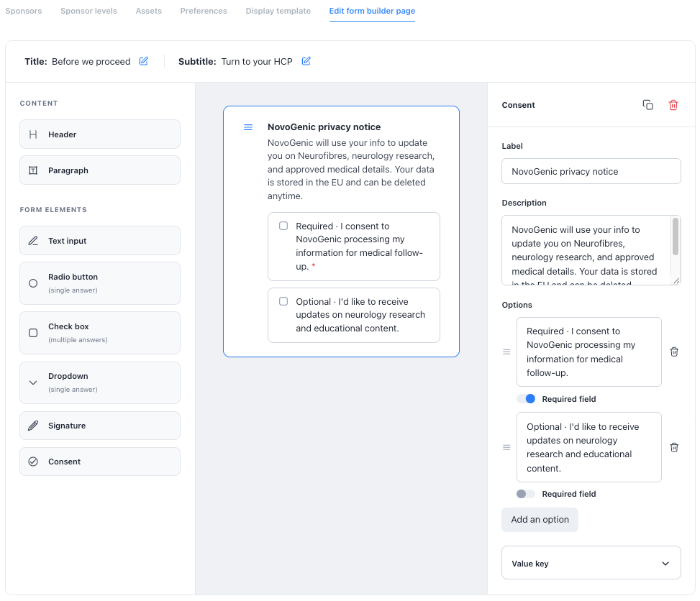Click the Description textarea scrollbar
This screenshot has height=601, width=700.
676,237
